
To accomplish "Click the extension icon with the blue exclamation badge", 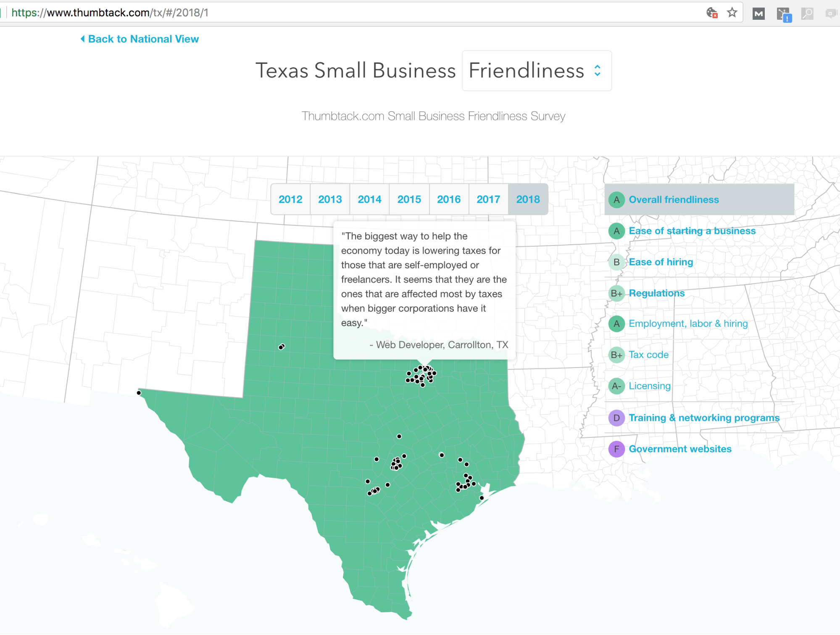I will point(784,14).
